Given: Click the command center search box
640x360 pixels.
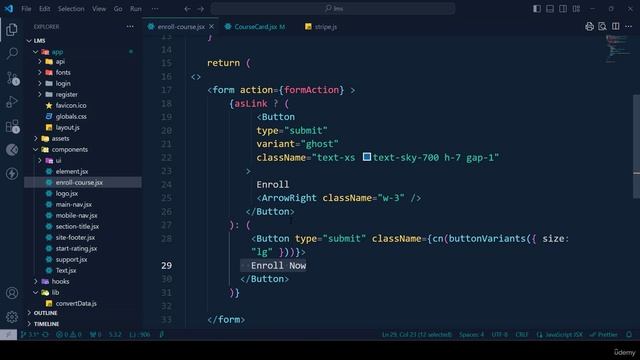Looking at the screenshot, I should (333, 9).
